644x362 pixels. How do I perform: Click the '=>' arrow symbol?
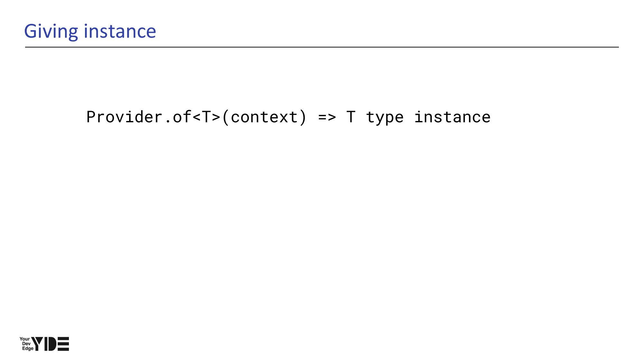[x=327, y=117]
